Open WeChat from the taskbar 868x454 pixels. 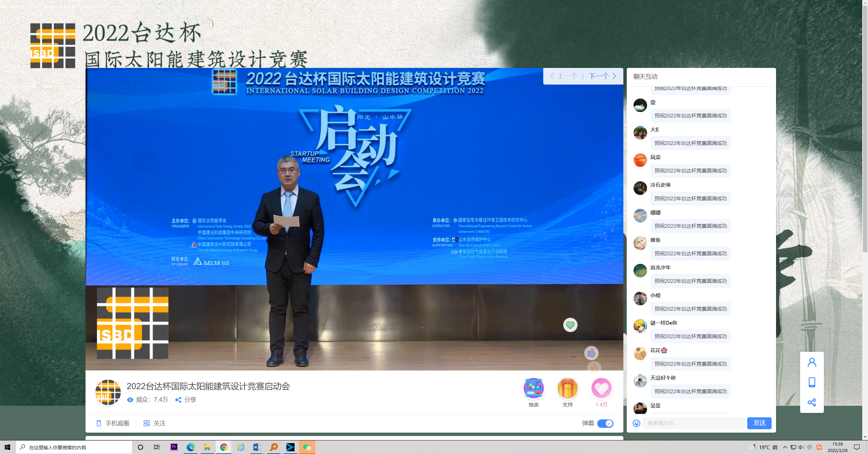point(307,447)
